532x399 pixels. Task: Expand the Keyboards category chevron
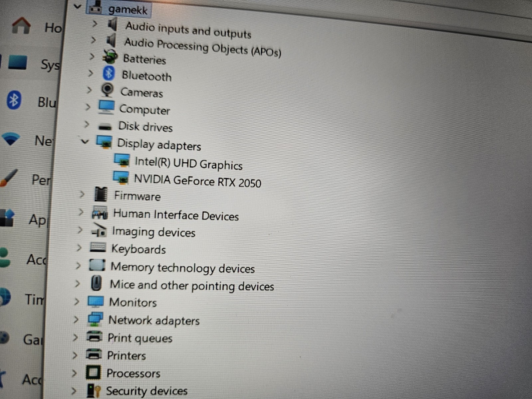click(x=79, y=247)
